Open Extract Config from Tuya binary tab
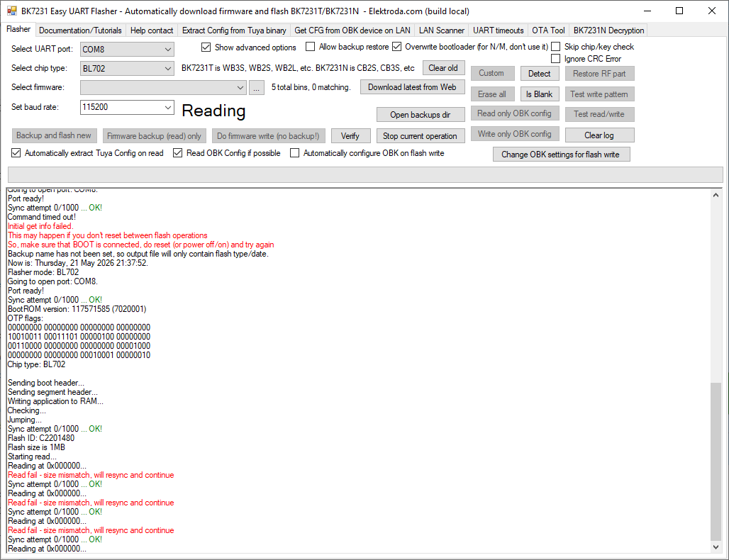Screen dimensions: 729x560 234,30
